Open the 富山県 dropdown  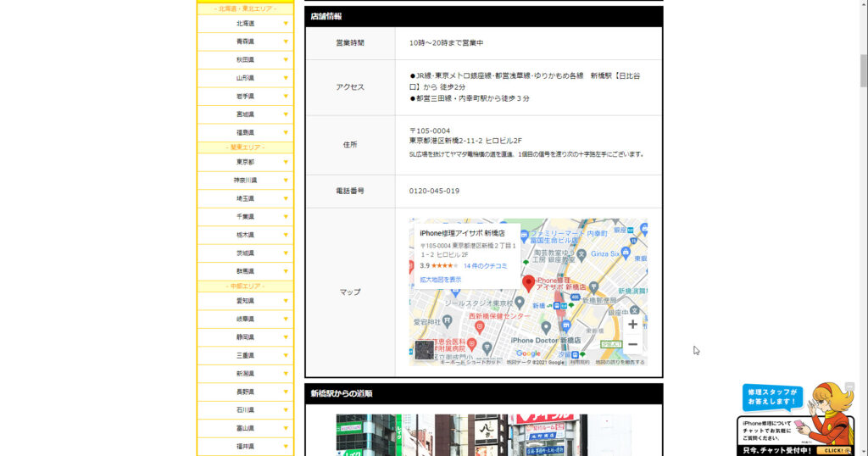[x=245, y=429]
